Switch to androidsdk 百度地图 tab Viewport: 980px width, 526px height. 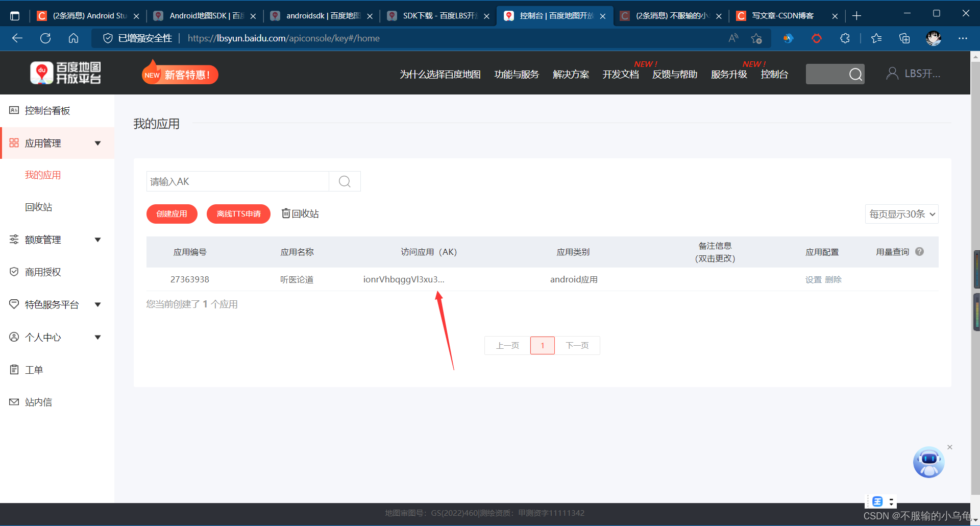coord(321,16)
